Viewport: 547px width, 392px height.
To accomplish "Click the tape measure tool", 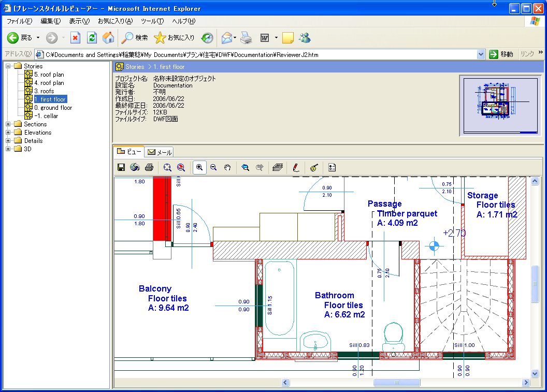I will 314,167.
